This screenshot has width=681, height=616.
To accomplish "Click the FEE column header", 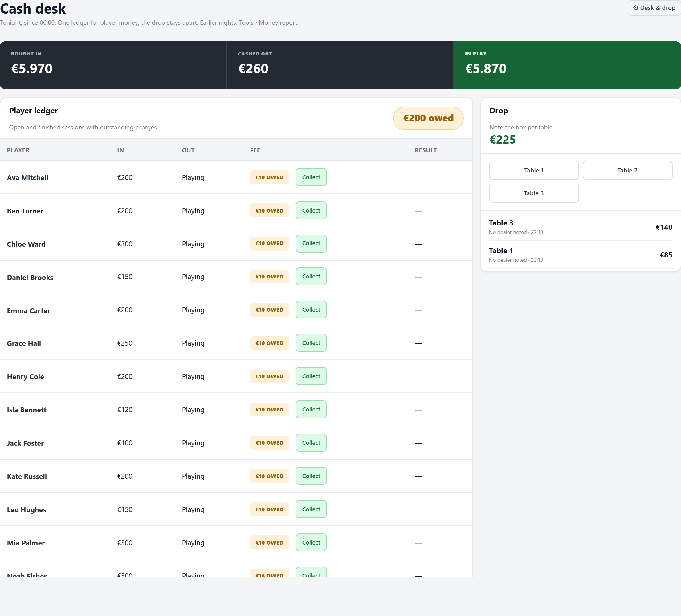I will click(x=255, y=150).
